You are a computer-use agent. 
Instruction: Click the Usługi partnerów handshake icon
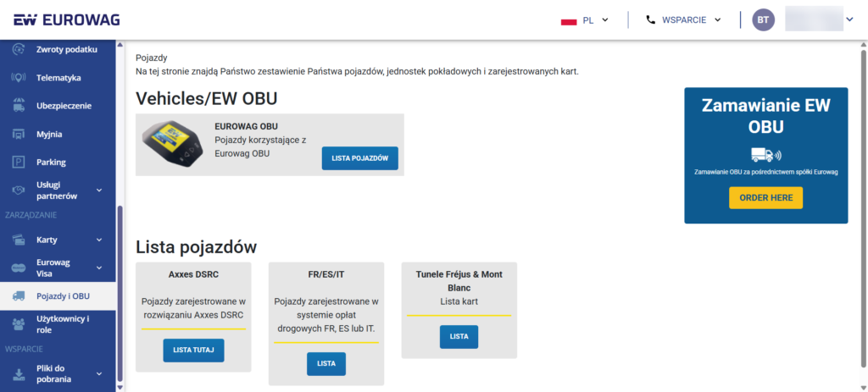pos(19,190)
